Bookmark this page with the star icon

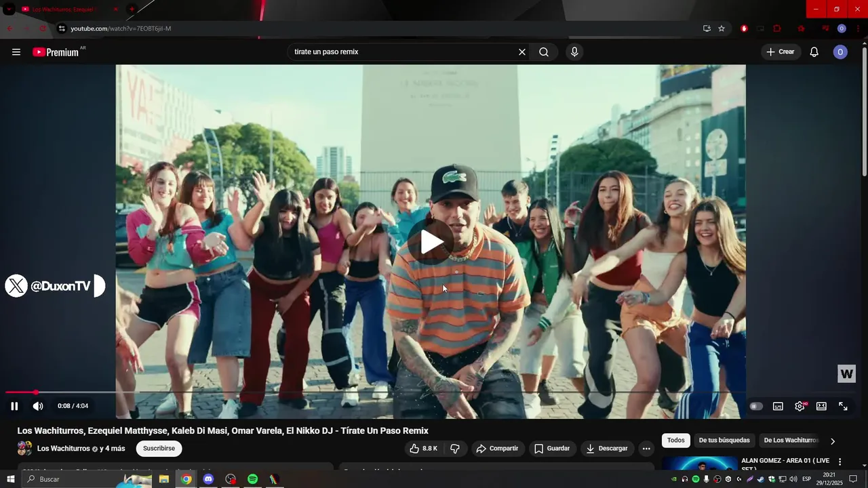[722, 28]
